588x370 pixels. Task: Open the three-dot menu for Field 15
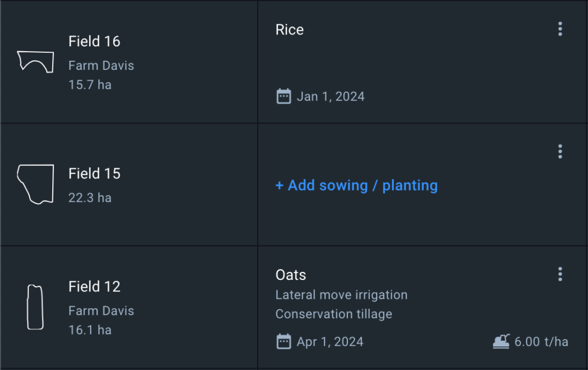pos(560,151)
